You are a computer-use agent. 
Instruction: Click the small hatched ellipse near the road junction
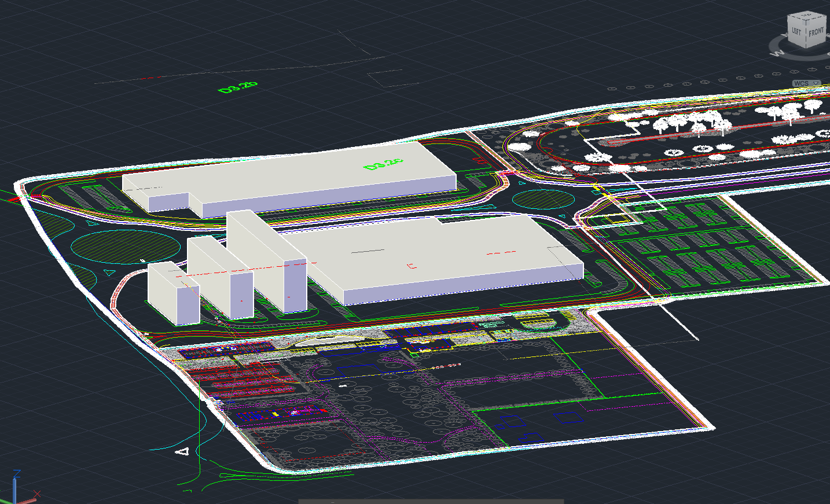tap(543, 199)
